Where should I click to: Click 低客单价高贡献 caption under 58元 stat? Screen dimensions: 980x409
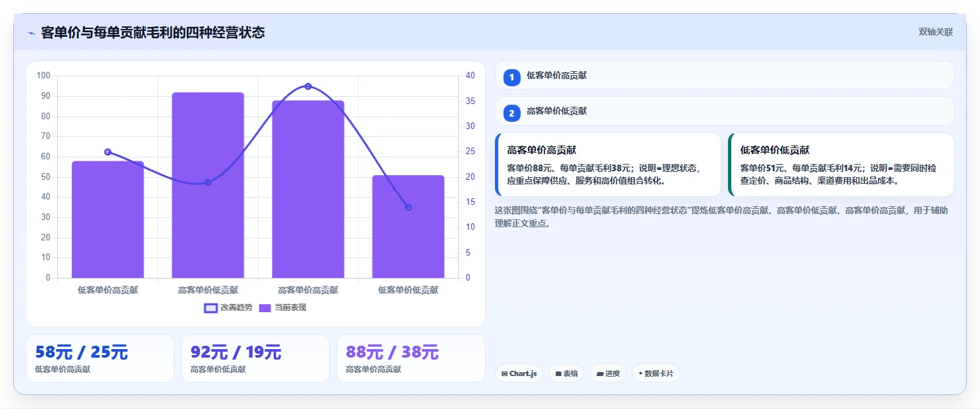click(x=63, y=369)
